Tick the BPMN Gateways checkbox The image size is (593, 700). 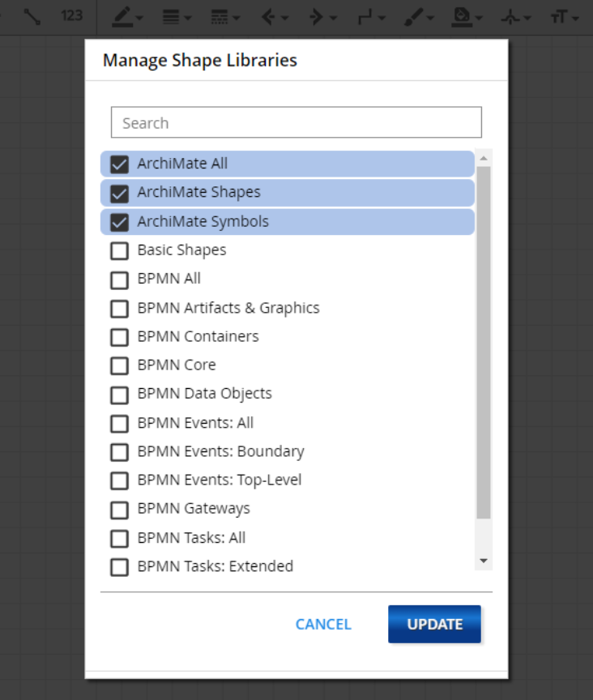120,510
